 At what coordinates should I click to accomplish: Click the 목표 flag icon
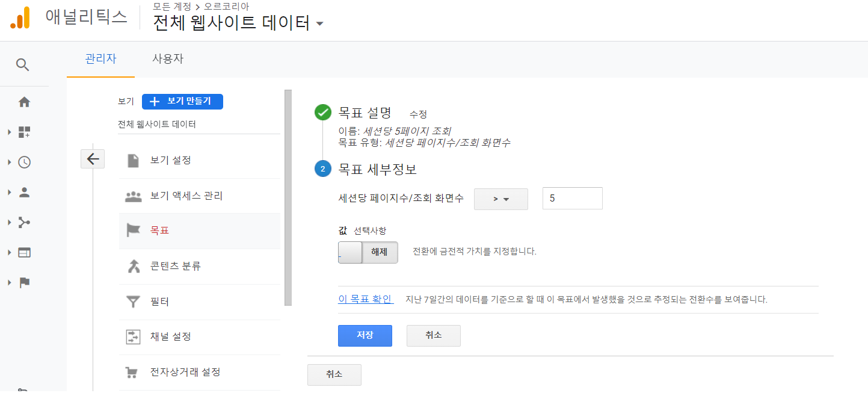click(133, 231)
